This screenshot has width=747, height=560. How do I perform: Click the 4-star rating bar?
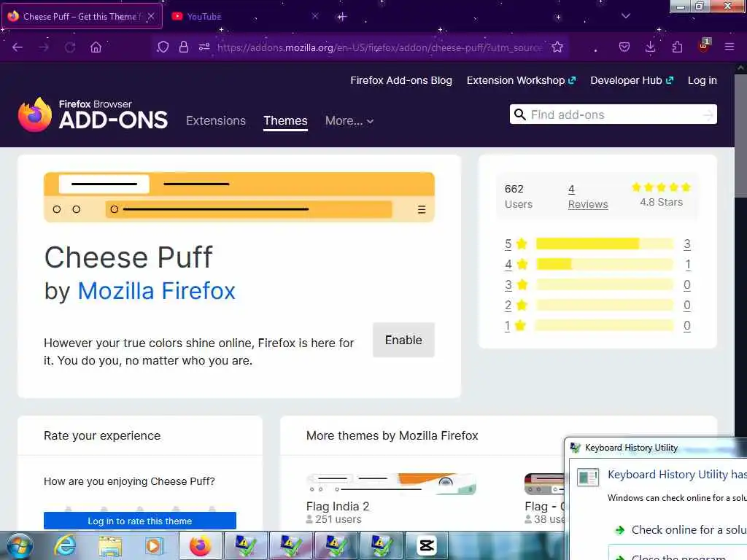[605, 264]
